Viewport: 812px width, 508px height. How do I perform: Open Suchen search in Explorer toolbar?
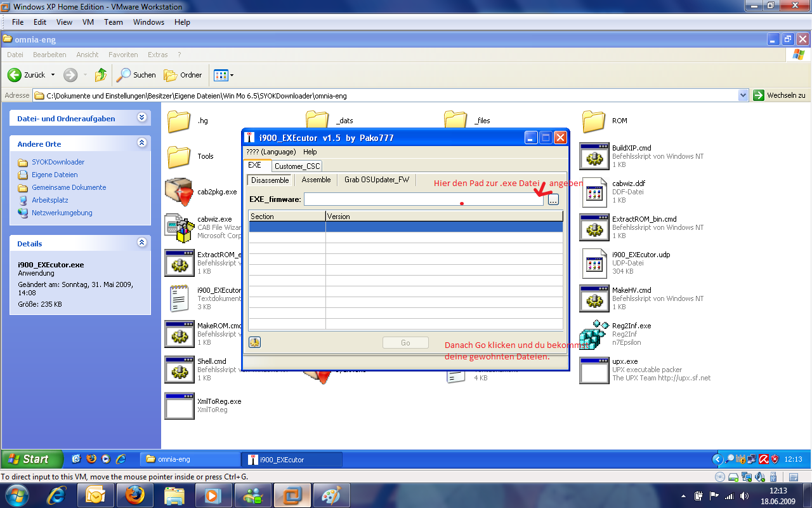coord(136,75)
